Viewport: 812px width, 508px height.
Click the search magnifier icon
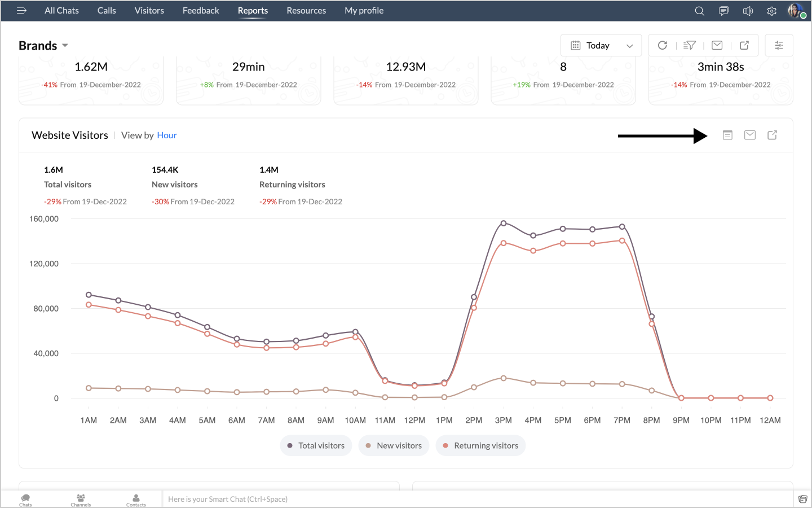pos(700,11)
